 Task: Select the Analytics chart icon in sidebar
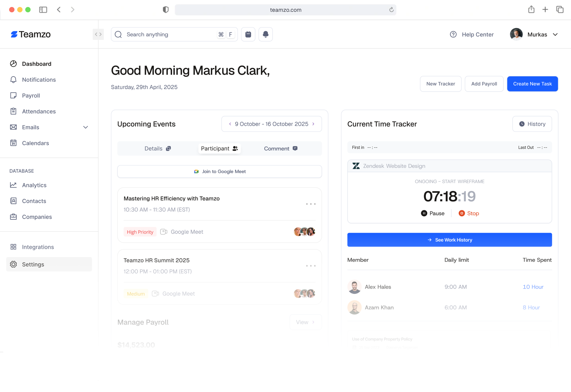[13, 185]
